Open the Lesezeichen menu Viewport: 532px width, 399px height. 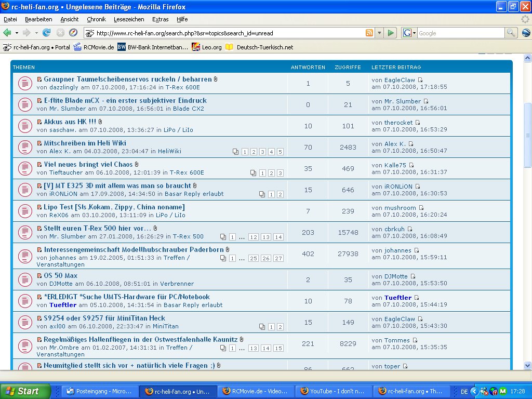click(x=129, y=19)
